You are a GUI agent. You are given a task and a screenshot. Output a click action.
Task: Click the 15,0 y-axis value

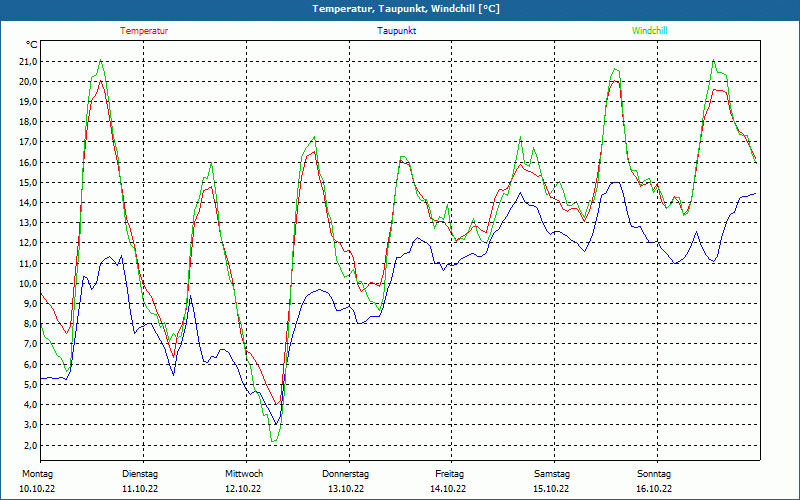(28, 183)
